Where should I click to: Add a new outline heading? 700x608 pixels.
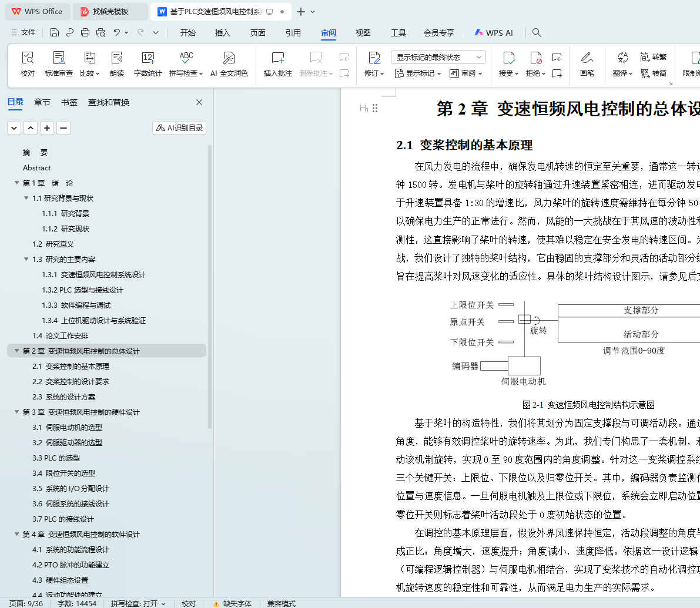47,128
